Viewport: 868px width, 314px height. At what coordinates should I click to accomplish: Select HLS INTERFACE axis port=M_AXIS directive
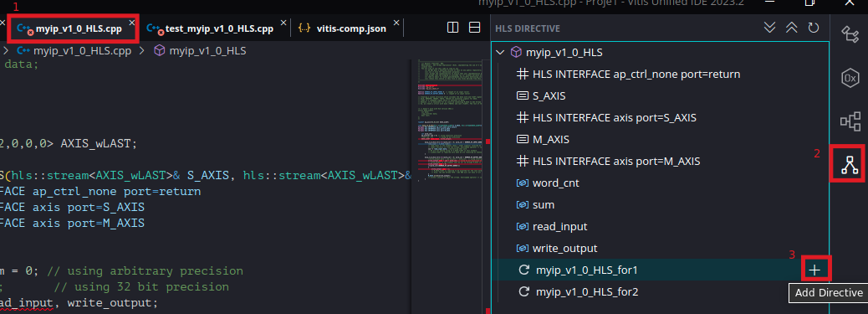click(660, 162)
